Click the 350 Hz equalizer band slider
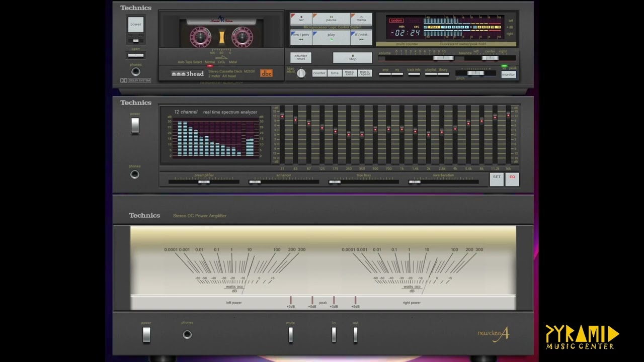 point(362,134)
